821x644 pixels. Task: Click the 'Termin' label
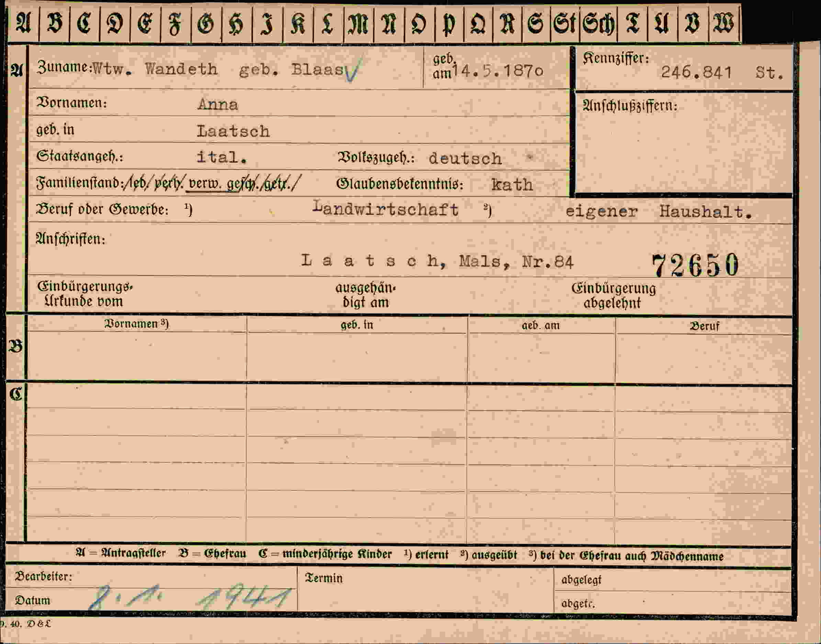[324, 578]
